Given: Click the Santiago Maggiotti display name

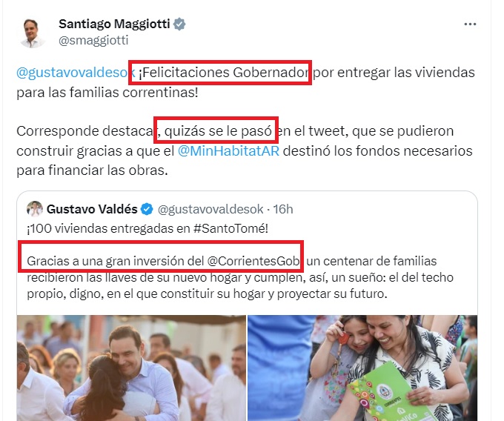Looking at the screenshot, I should pyautogui.click(x=114, y=24).
